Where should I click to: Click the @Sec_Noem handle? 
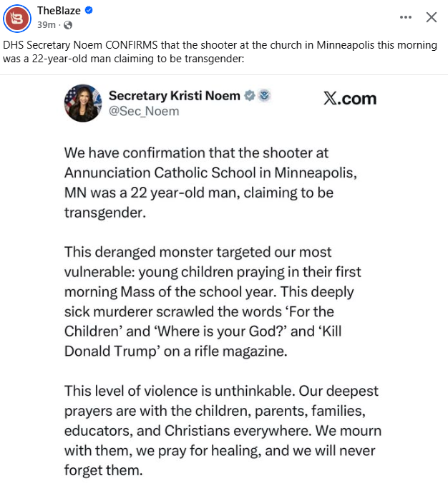click(x=144, y=111)
